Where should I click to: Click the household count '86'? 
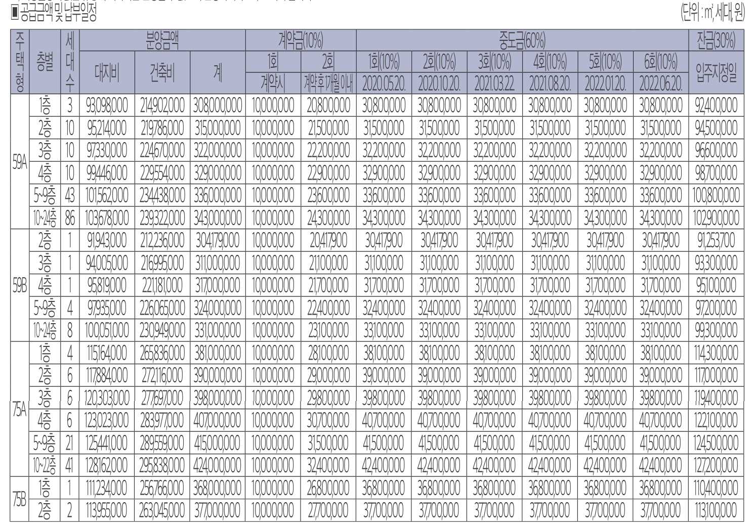(70, 218)
